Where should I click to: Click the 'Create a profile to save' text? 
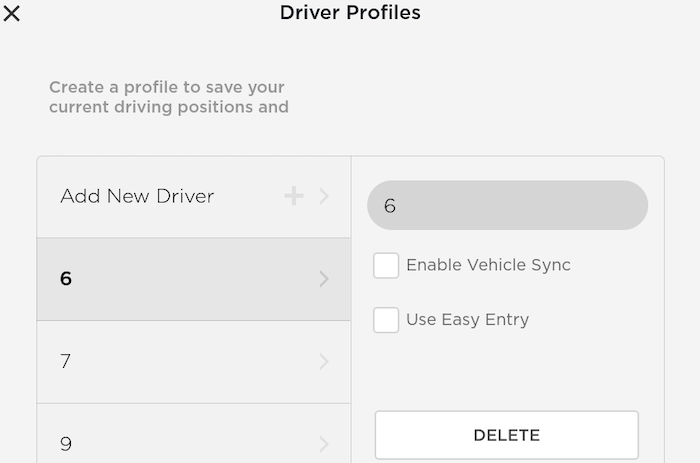point(167,87)
